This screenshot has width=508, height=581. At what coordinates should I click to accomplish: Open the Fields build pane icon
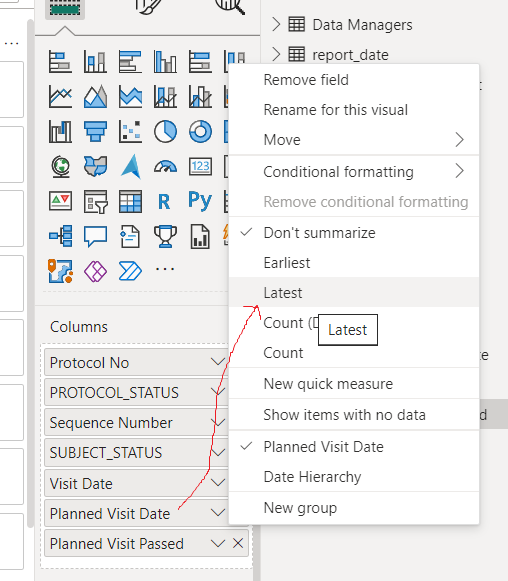click(65, 8)
